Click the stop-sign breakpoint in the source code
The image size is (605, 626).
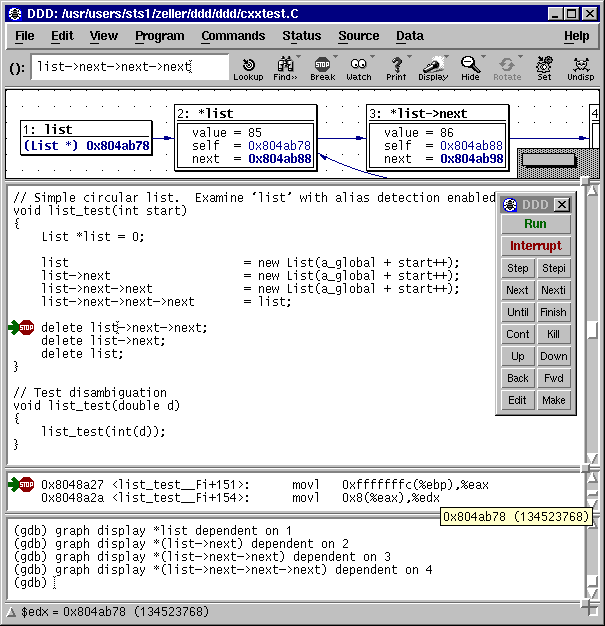27,328
